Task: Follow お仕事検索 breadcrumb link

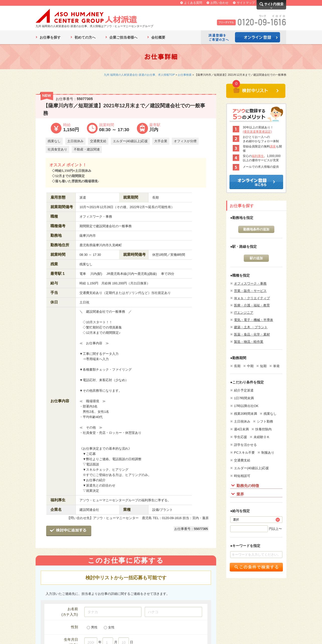Action: pos(185,75)
